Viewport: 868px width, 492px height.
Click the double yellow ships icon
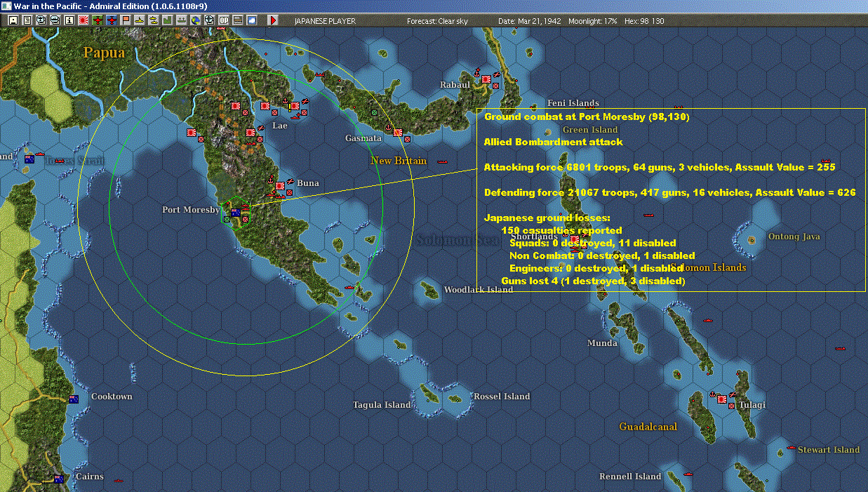tap(154, 20)
